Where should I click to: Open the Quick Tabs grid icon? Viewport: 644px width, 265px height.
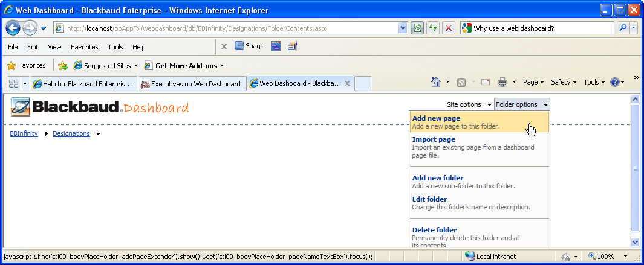point(13,84)
